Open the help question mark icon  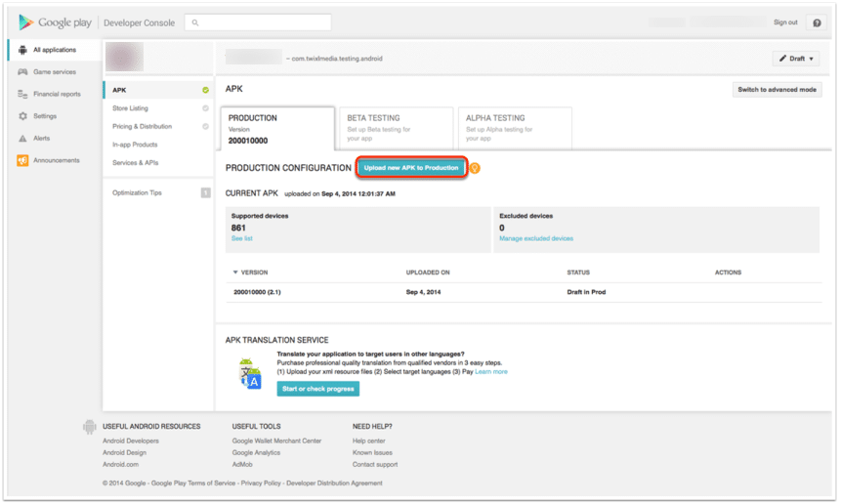pyautogui.click(x=817, y=22)
